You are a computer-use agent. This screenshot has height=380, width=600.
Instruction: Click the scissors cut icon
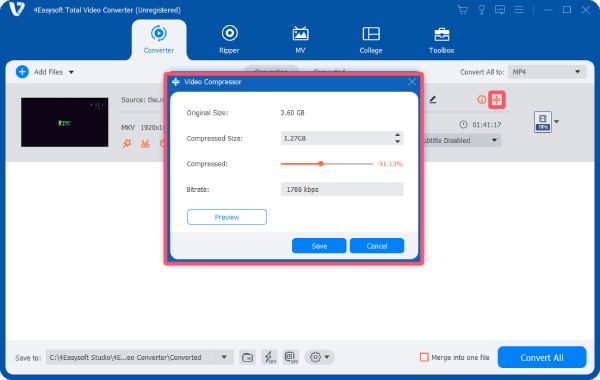pyautogui.click(x=145, y=144)
